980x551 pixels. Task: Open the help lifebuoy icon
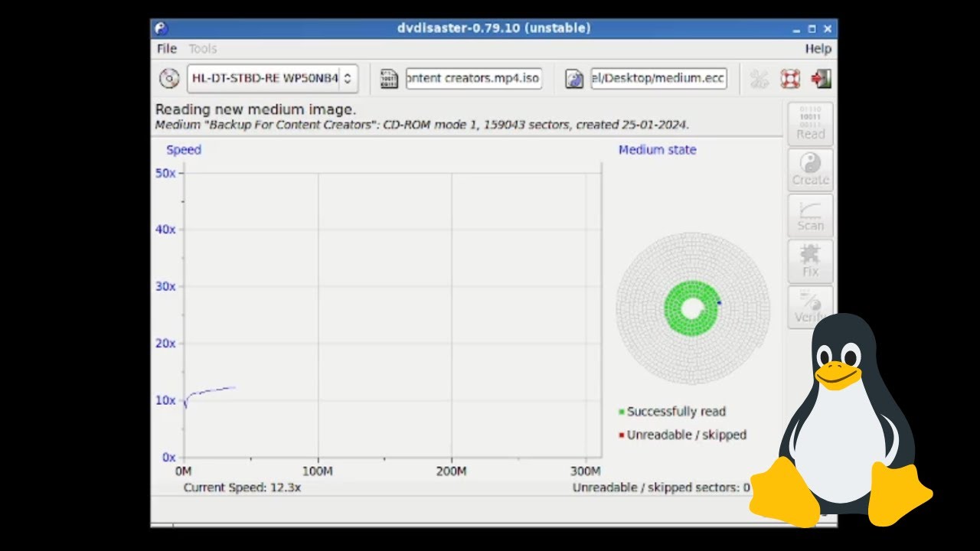pos(790,78)
